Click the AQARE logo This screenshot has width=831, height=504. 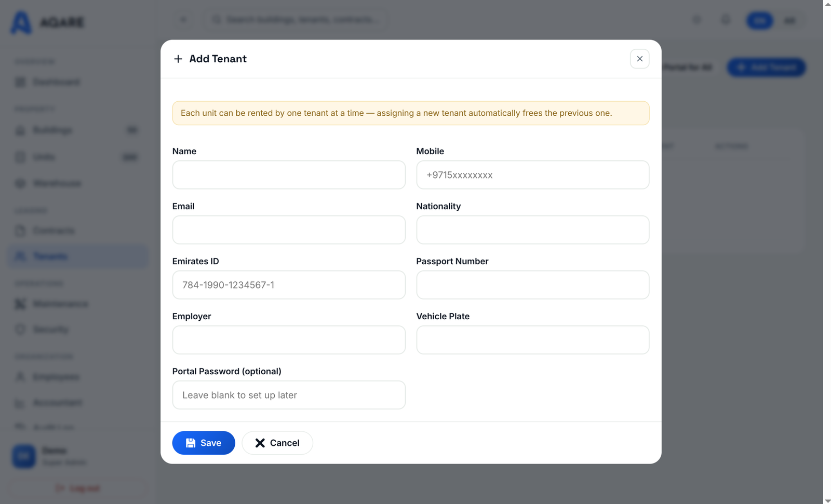(48, 22)
